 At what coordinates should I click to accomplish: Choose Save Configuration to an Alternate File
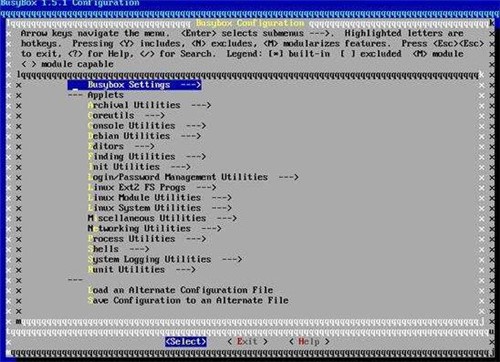click(x=188, y=301)
